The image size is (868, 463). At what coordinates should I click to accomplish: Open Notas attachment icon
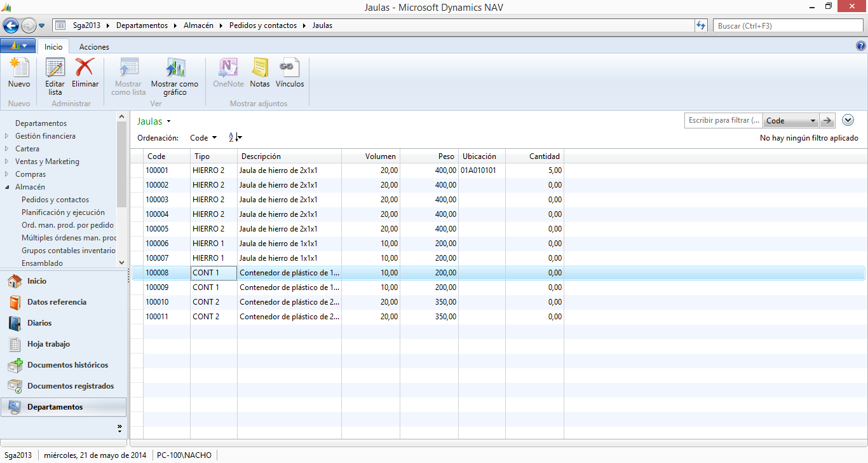pyautogui.click(x=260, y=73)
